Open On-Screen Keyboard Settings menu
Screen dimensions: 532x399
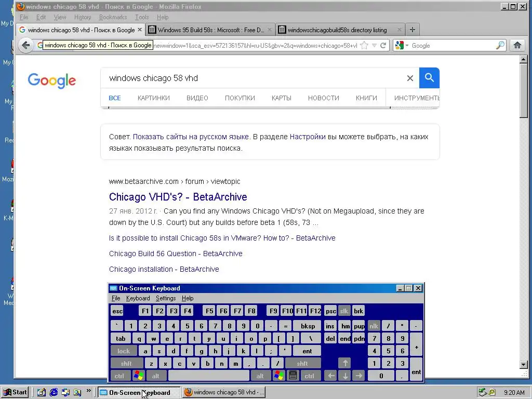166,298
